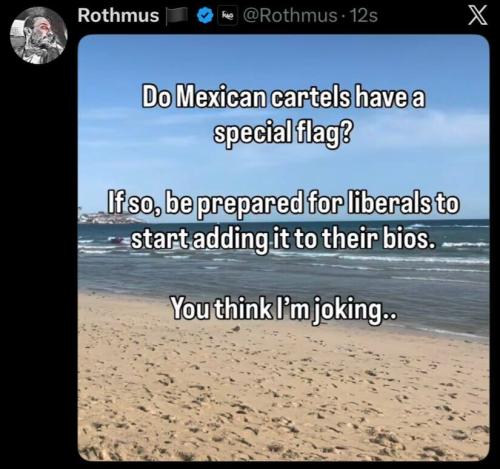Image resolution: width=500 pixels, height=469 pixels.
Task: Click the blue verified checkmark badge
Action: click(x=204, y=16)
